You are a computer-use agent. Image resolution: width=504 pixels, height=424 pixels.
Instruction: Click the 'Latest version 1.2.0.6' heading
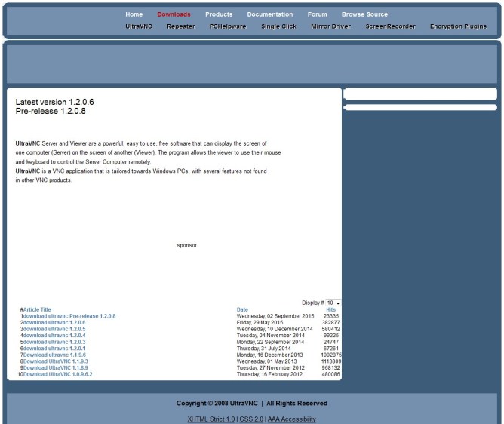click(x=54, y=102)
